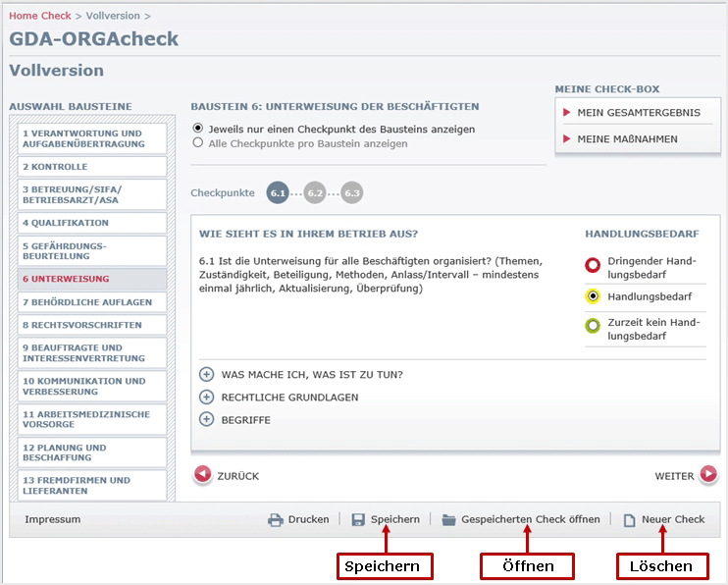
Task: Expand the RECHTLICHE GRUNDLAGEN section
Action: [206, 397]
